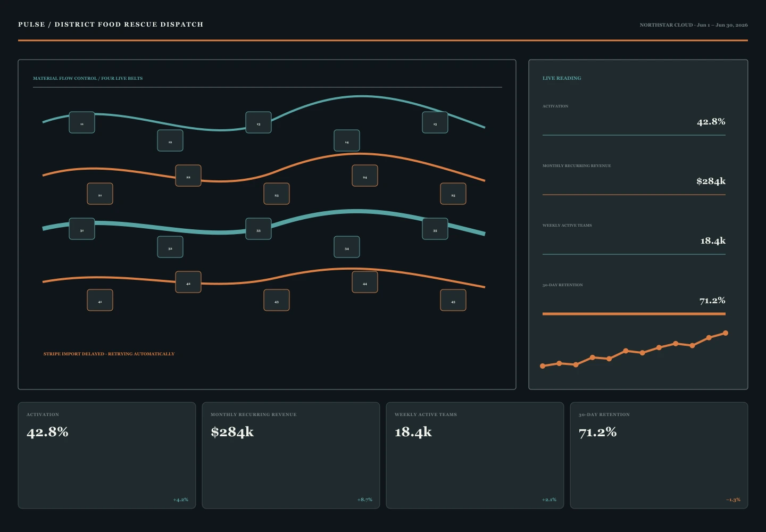
Task: Open node 22 on the orange belt
Action: [x=188, y=176]
